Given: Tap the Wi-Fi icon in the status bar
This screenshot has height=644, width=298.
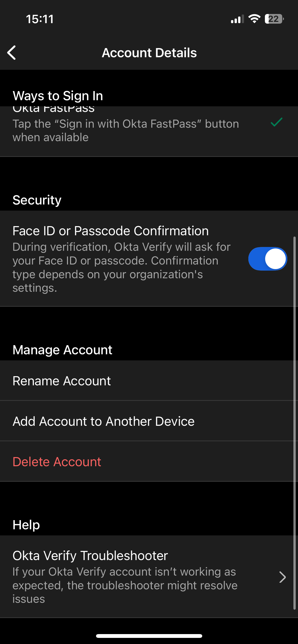Looking at the screenshot, I should [x=254, y=19].
